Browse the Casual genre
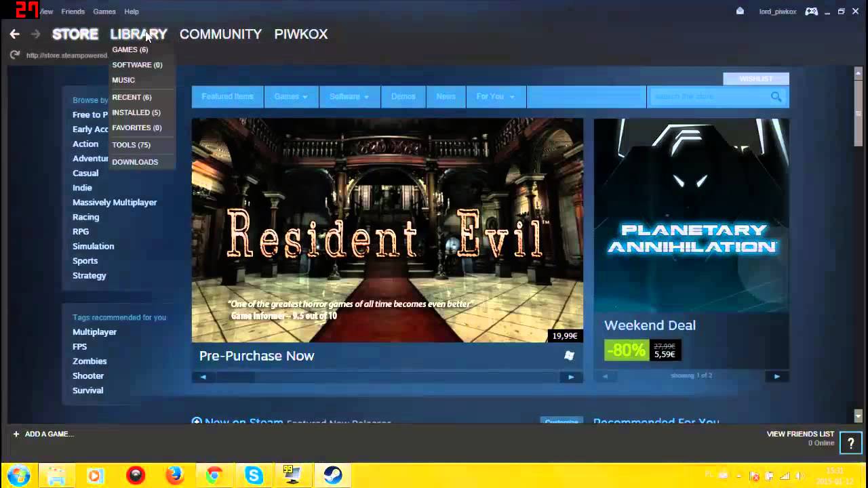 tap(85, 173)
